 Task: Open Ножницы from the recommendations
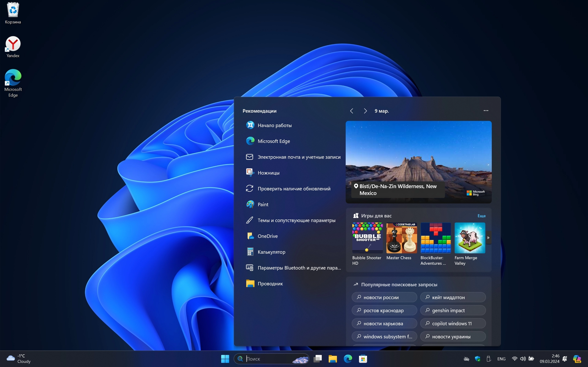coord(268,173)
